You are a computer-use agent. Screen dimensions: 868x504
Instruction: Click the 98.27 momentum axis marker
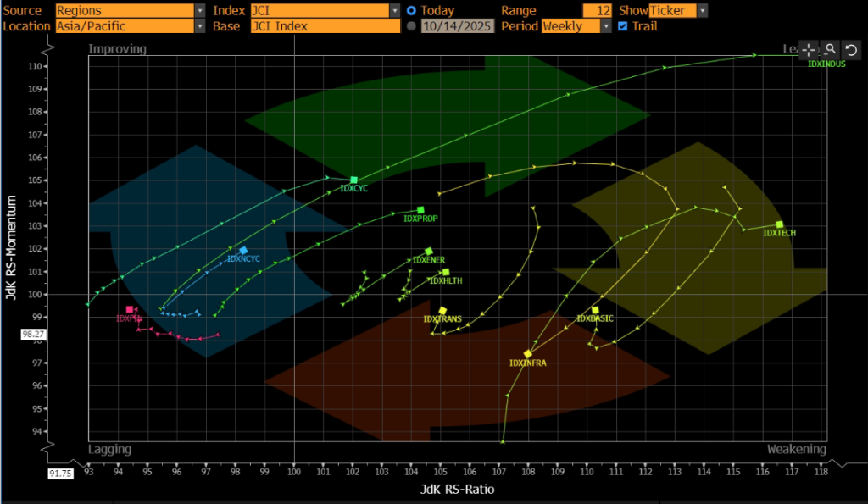[x=33, y=335]
